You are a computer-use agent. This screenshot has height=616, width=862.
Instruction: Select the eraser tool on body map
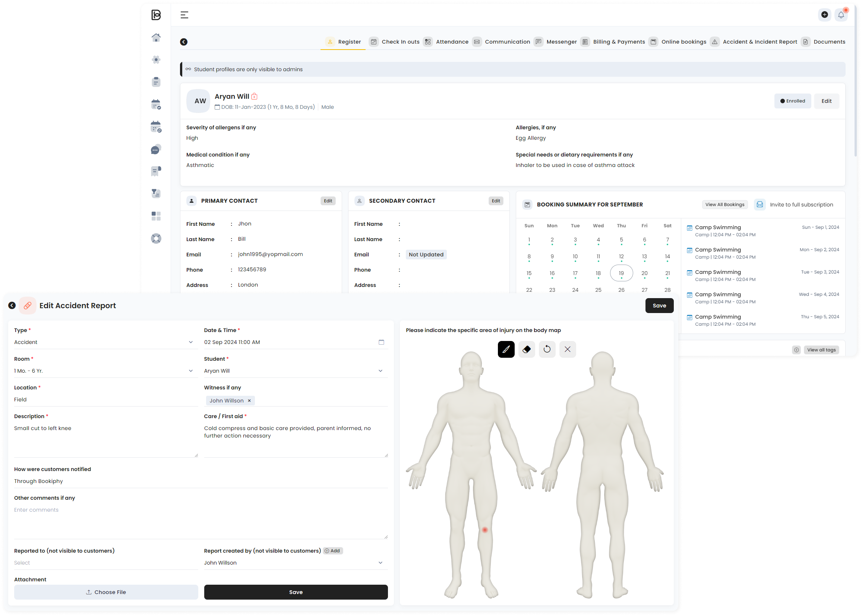(526, 349)
